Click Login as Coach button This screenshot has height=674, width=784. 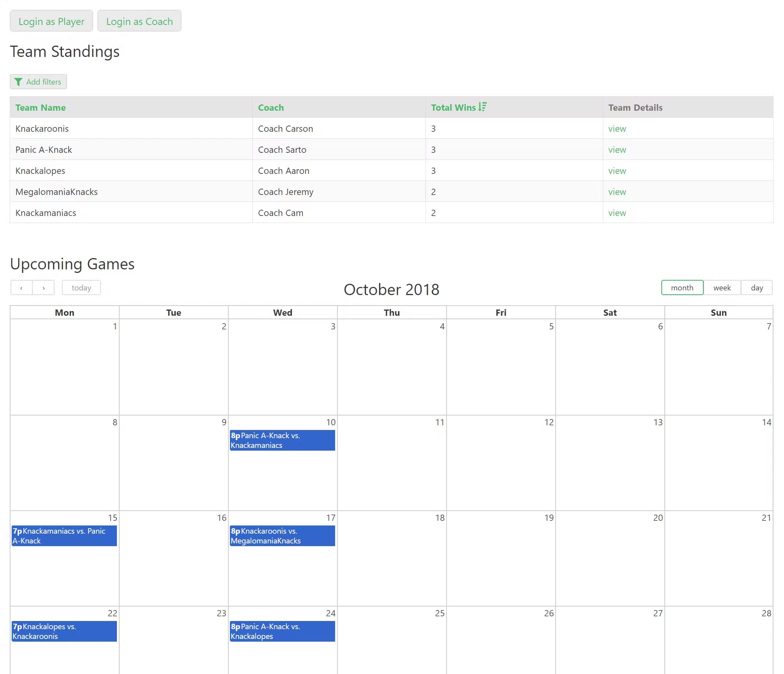click(139, 21)
